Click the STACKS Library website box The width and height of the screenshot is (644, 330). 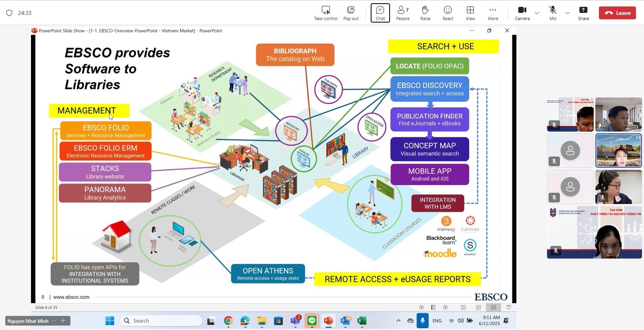click(x=105, y=172)
